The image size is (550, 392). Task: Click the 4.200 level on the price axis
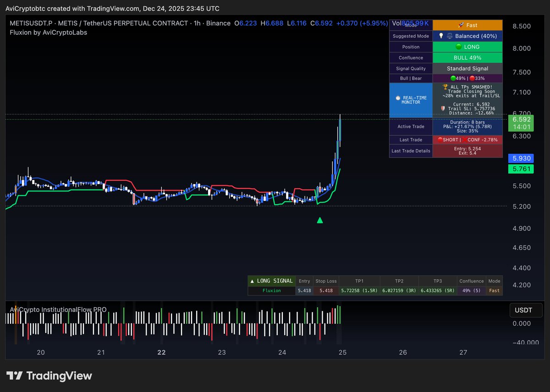coord(521,285)
